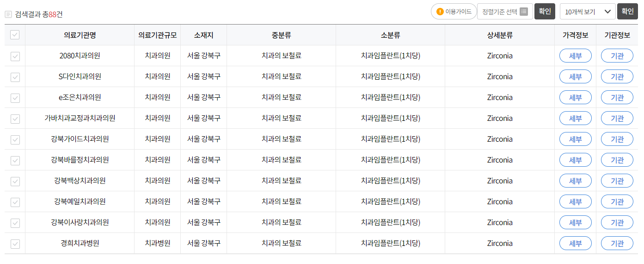644x264 pixels.
Task: Click 경희치과병원 name cell
Action: point(80,244)
